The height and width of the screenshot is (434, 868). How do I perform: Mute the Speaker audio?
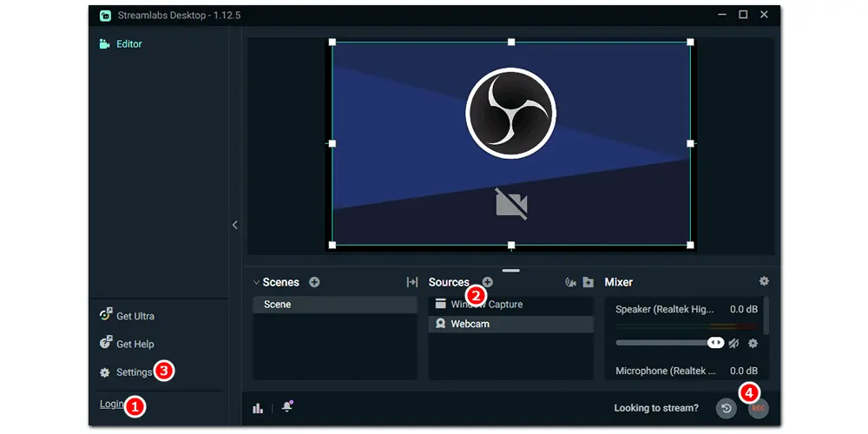[x=734, y=343]
